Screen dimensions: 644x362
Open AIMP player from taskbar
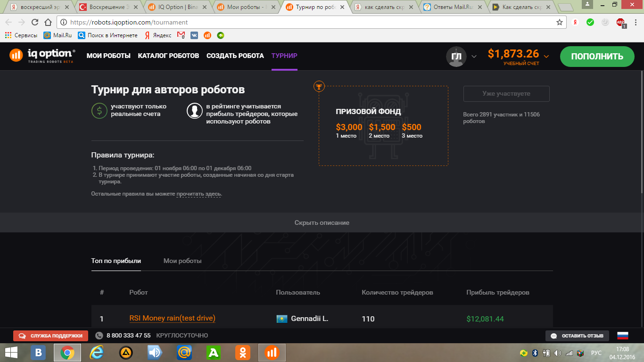[x=126, y=353]
